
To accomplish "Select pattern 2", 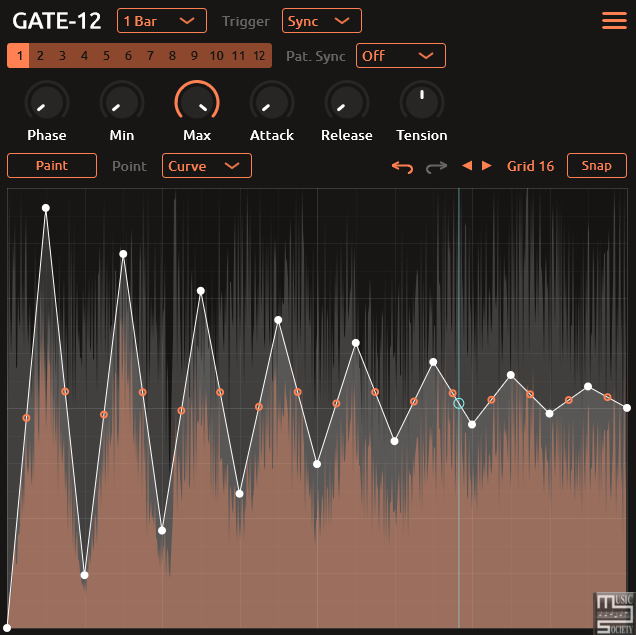I will (40, 56).
